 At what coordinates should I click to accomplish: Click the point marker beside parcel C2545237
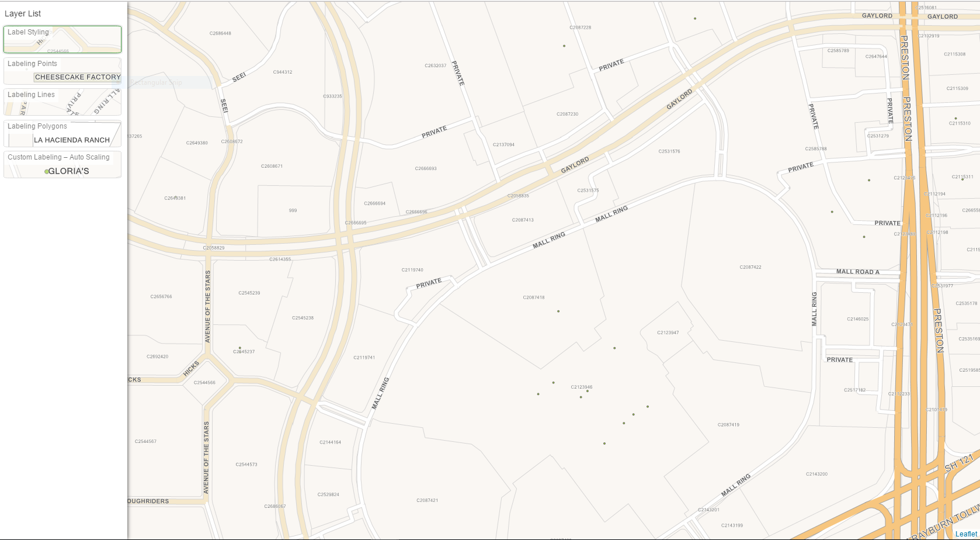click(239, 348)
